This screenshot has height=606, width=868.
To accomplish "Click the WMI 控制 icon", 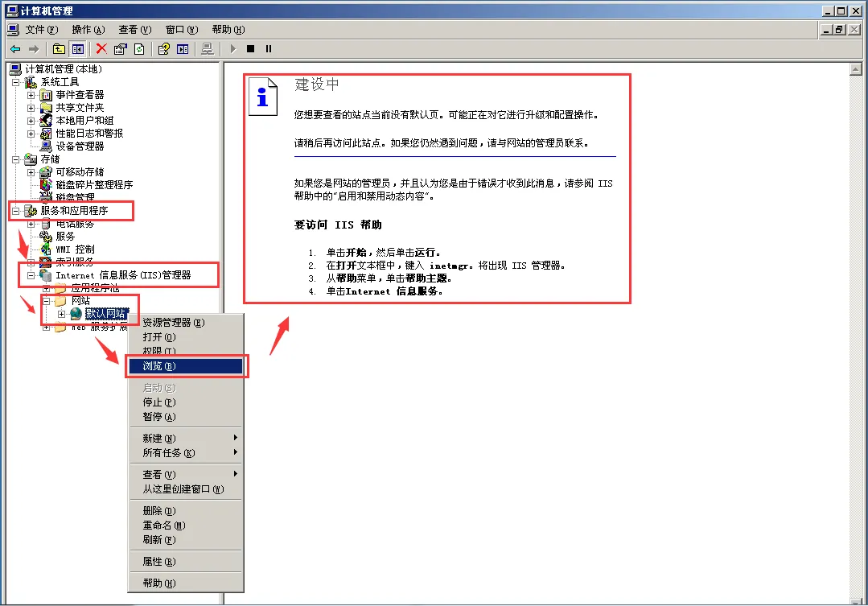I will (46, 249).
